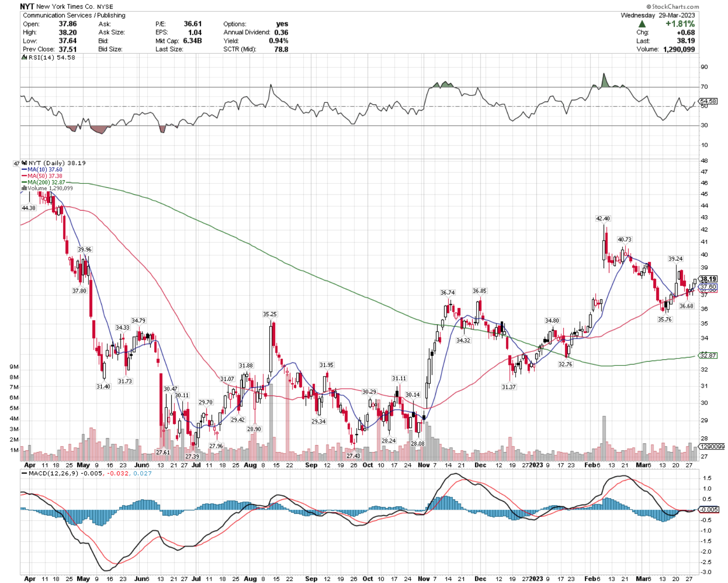This screenshot has height=583, width=728.
Task: Click the green up-arrow change indicator
Action: coord(642,24)
